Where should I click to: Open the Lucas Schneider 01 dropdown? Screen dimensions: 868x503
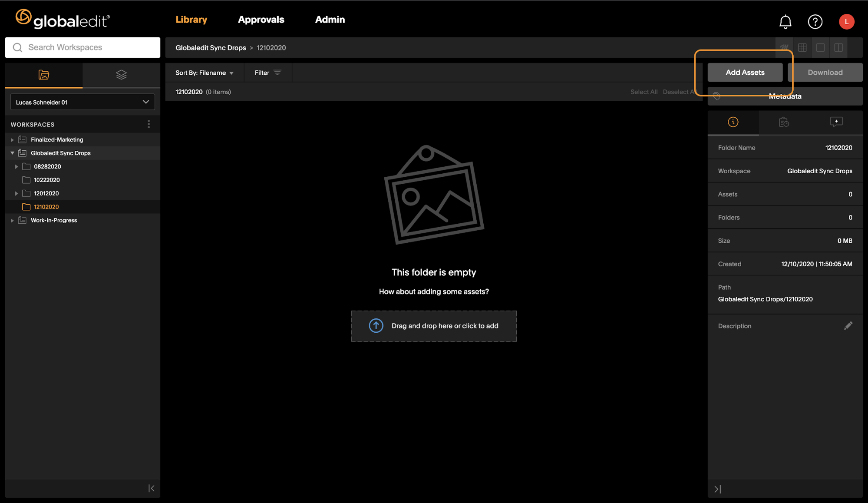pos(83,102)
